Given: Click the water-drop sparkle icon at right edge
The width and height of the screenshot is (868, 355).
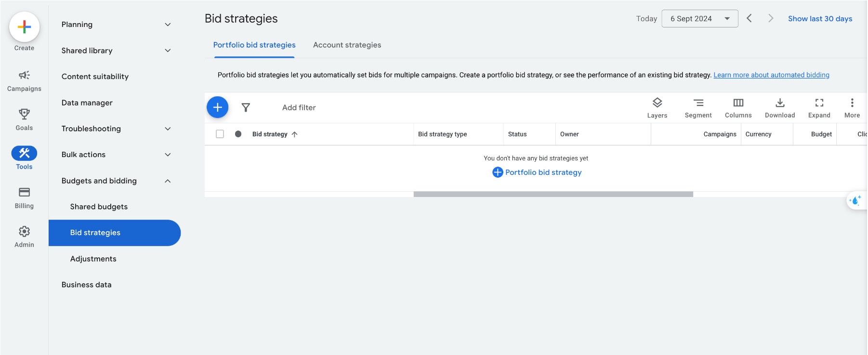Looking at the screenshot, I should (x=856, y=200).
